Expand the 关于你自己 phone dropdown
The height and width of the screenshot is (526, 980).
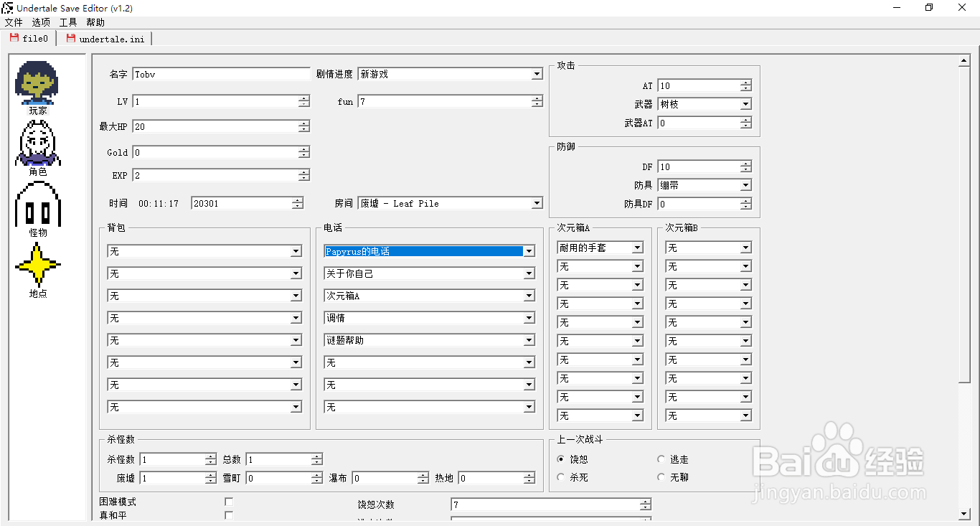[529, 273]
